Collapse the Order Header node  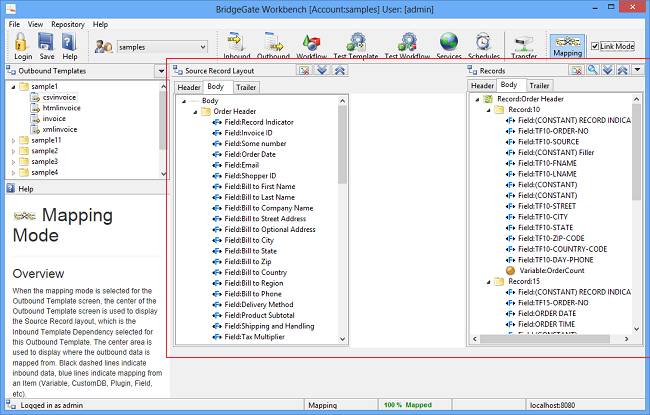click(195, 112)
